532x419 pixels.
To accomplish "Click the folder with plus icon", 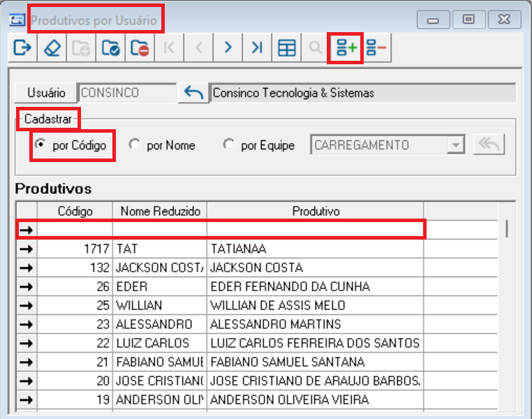I will click(x=81, y=47).
